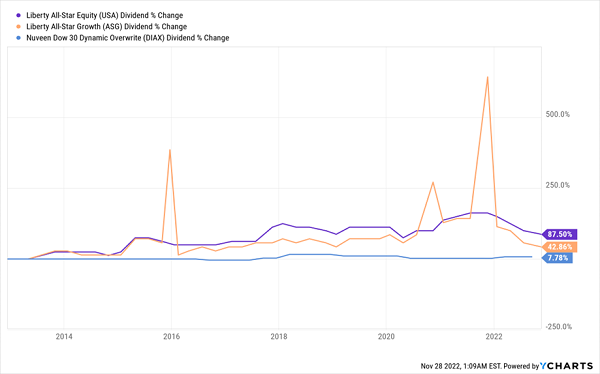Image resolution: width=600 pixels, height=374 pixels.
Task: Click the 2022 x-axis label
Action: click(494, 336)
